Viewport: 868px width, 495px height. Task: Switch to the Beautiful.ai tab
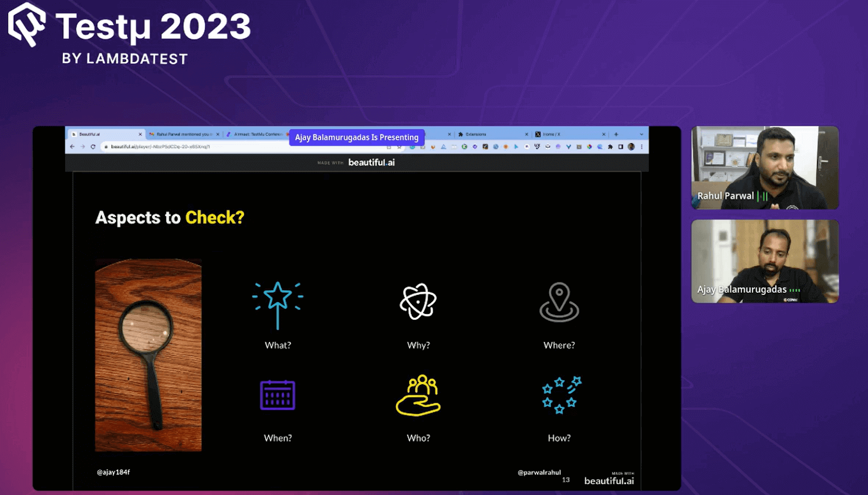[x=106, y=134]
